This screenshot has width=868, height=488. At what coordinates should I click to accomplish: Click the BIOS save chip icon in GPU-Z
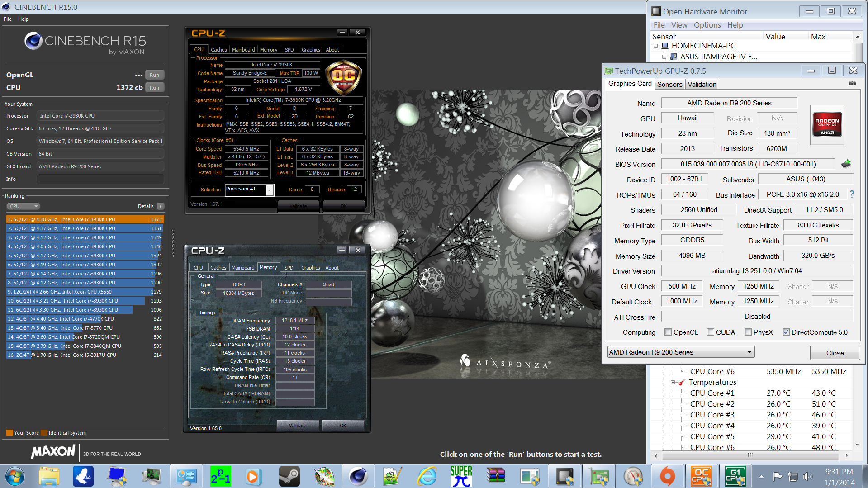[x=846, y=164]
